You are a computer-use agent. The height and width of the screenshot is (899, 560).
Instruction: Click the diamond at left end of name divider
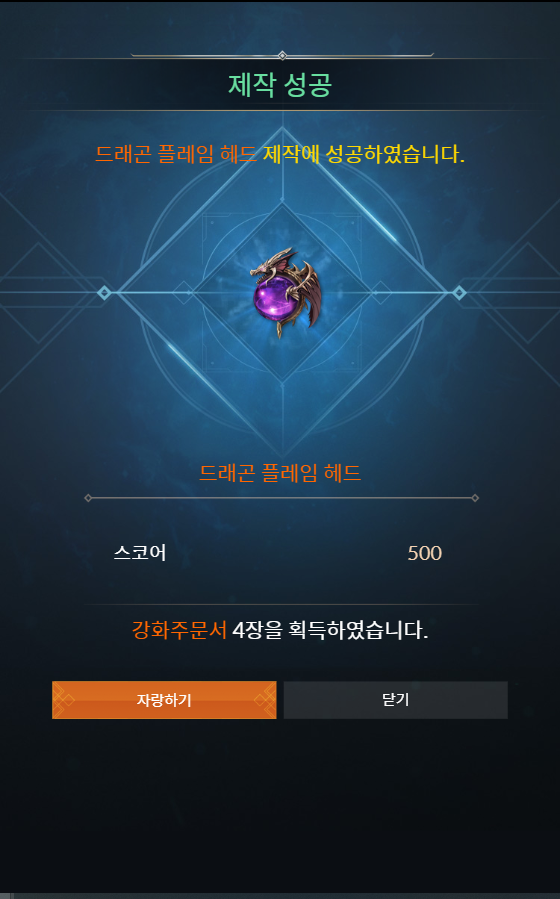[88, 498]
